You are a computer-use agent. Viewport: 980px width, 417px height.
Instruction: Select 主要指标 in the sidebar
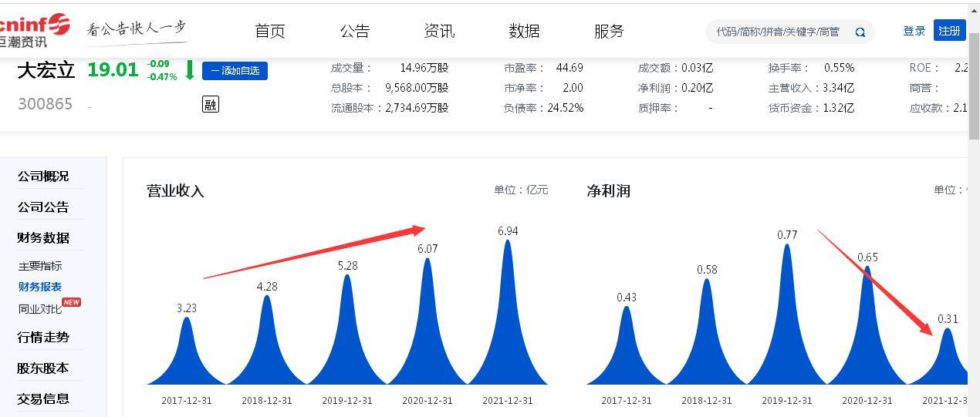pos(40,266)
